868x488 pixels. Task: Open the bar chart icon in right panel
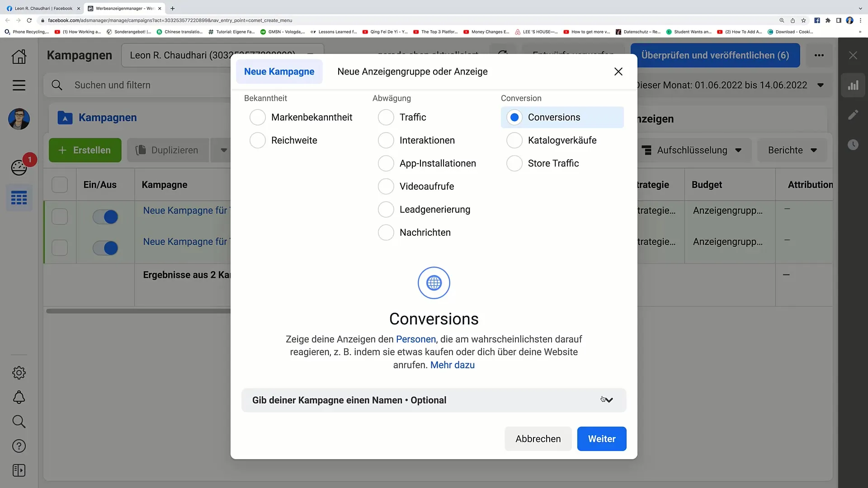point(853,85)
